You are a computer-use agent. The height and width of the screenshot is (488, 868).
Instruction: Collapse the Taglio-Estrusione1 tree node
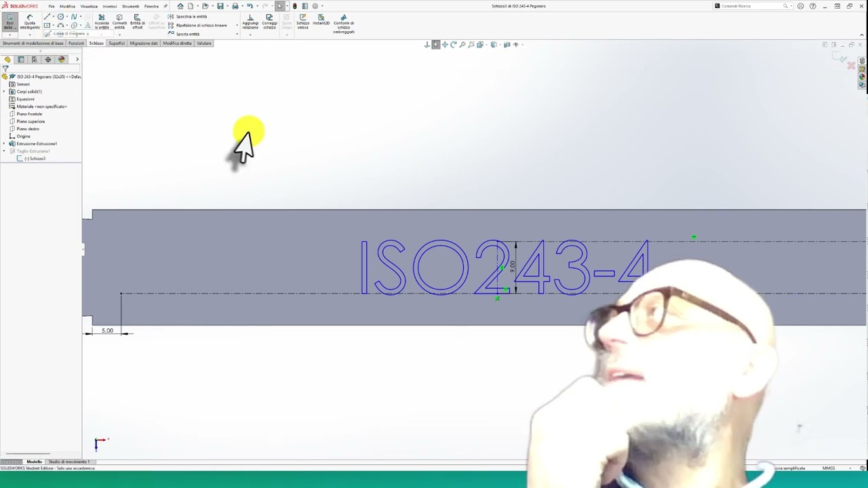[4, 151]
